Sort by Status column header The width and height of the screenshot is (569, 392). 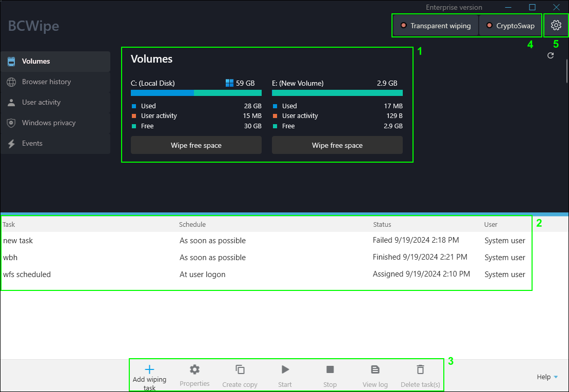(x=382, y=224)
